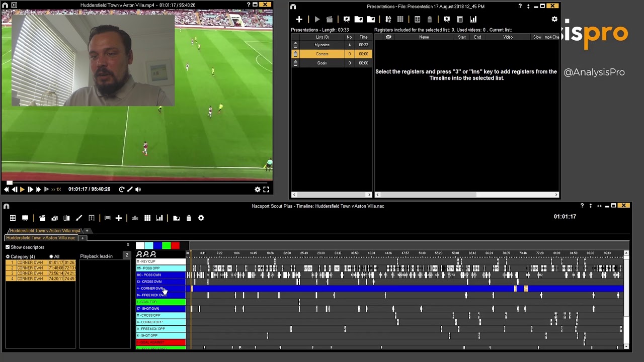Open the matrix table icon in Timeline toolbar

[x=13, y=218]
